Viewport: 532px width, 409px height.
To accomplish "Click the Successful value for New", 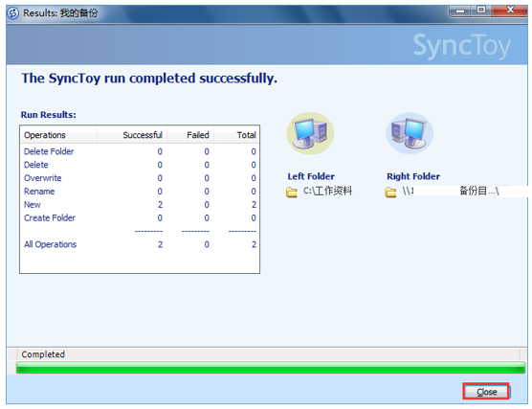I will (x=160, y=205).
